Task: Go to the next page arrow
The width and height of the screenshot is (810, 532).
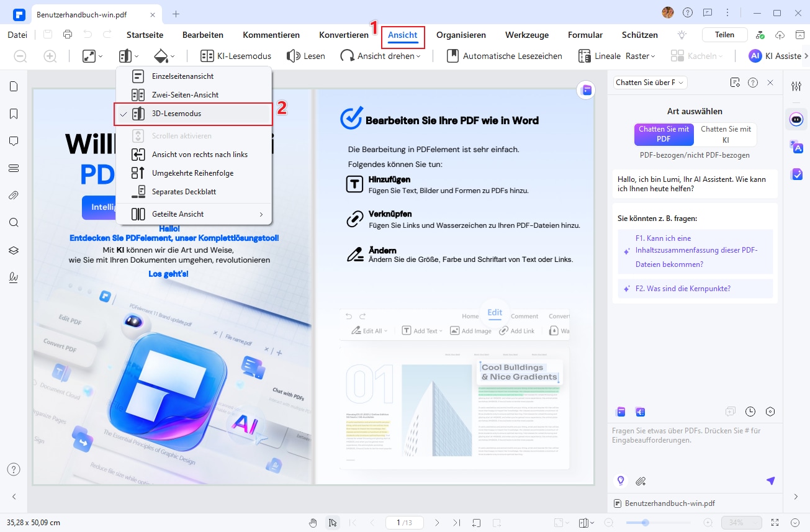Action: [x=437, y=523]
